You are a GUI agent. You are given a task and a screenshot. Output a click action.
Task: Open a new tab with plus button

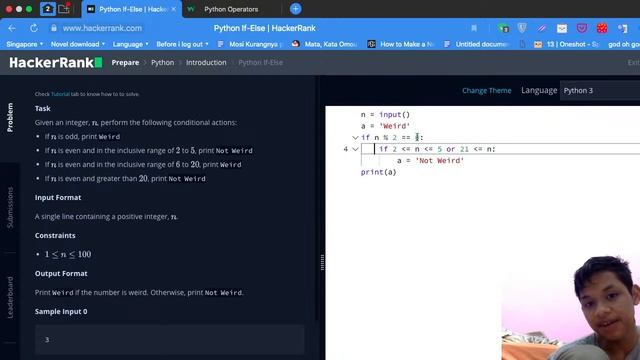tap(296, 9)
